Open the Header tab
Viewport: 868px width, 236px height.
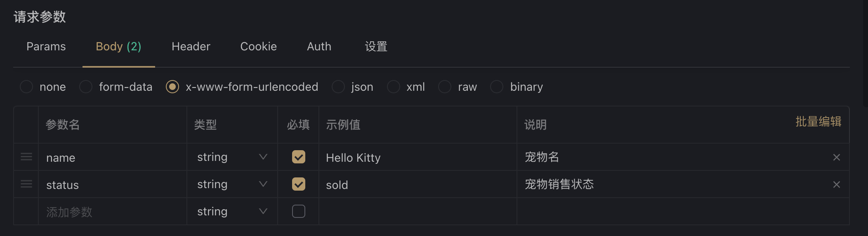(191, 47)
